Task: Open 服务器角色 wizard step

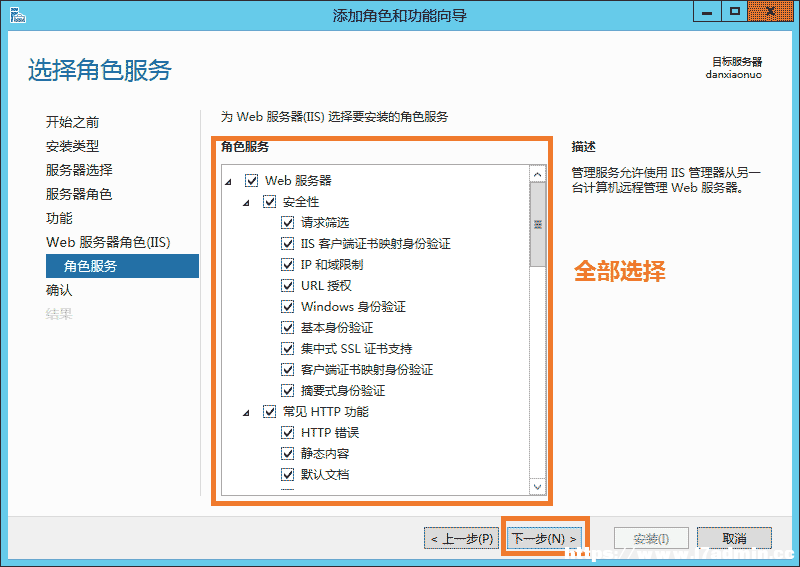Action: tap(79, 194)
